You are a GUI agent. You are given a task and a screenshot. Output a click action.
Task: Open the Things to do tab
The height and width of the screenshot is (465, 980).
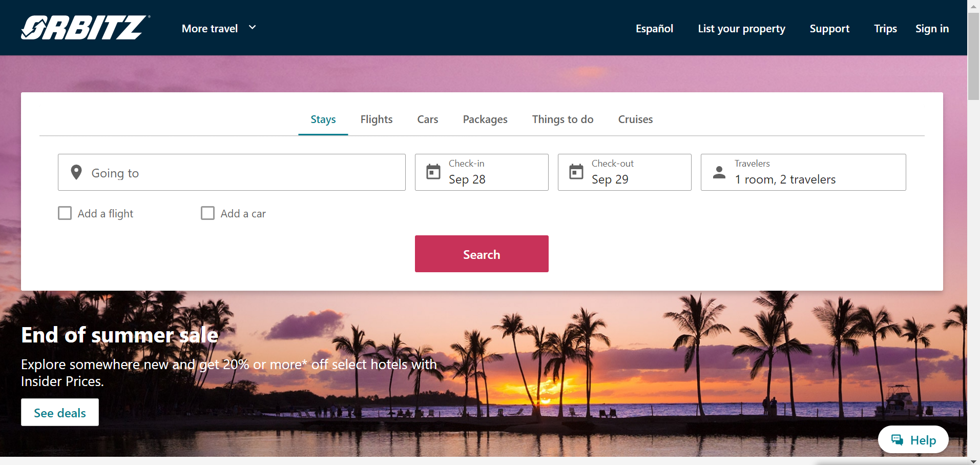[x=562, y=119]
